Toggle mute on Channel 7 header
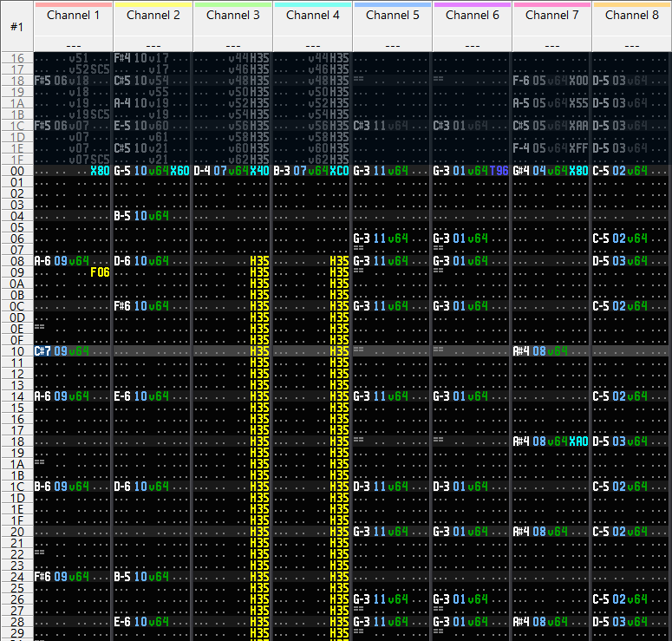672x641 pixels. [x=551, y=16]
